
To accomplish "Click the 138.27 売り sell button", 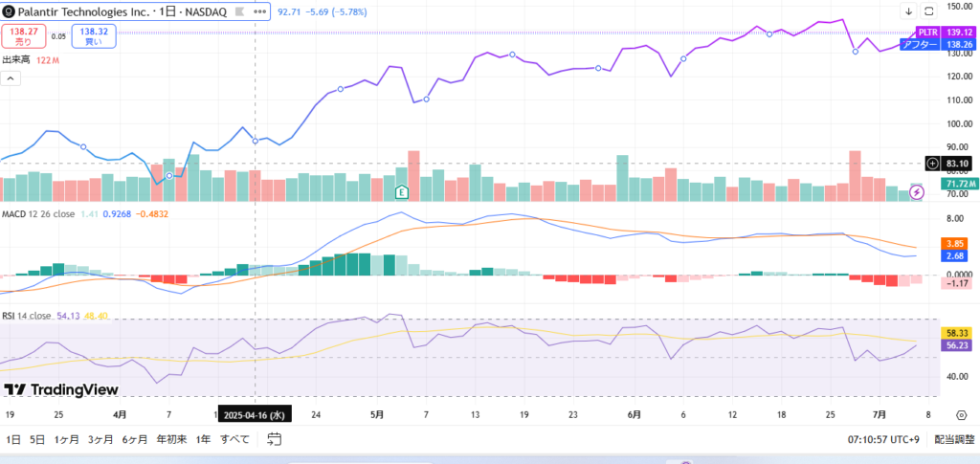I will (24, 36).
